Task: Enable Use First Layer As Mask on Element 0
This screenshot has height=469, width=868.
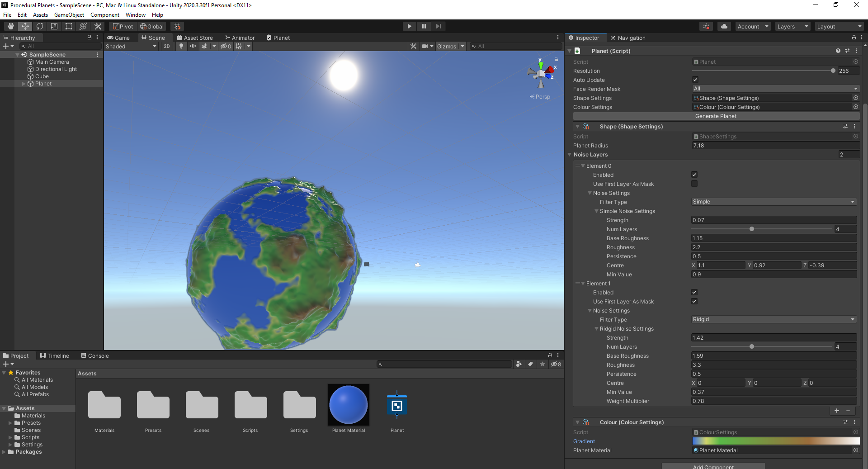Action: pos(694,184)
